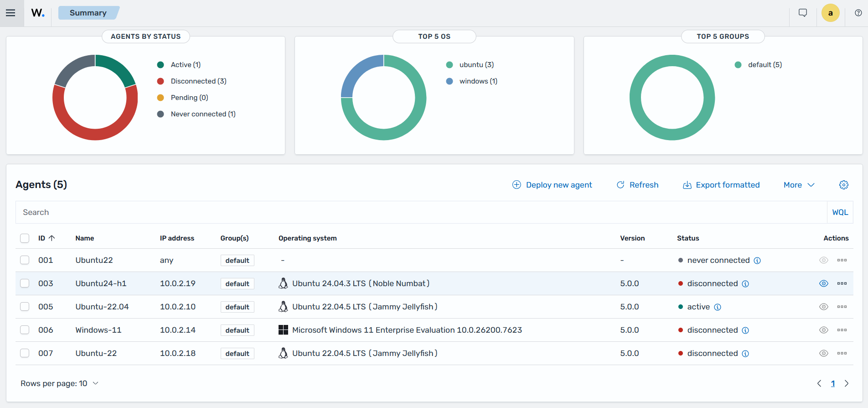Open actions menu for agent 006

pos(842,330)
